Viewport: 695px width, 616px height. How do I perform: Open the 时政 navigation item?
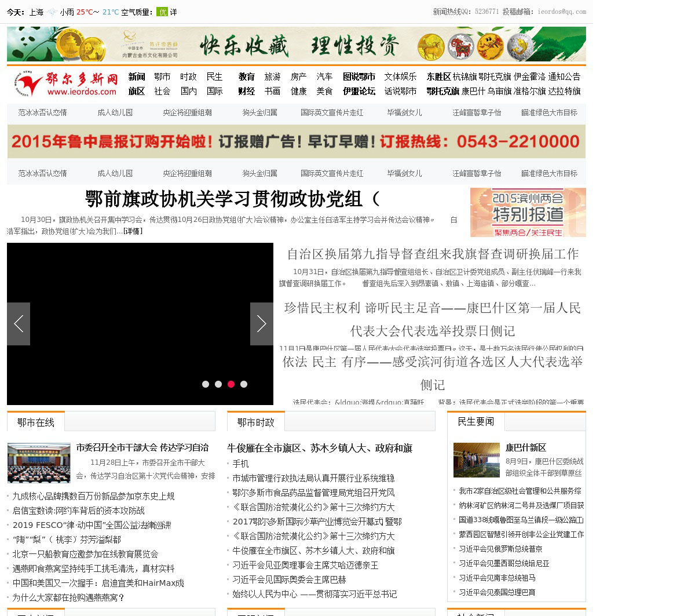[188, 76]
